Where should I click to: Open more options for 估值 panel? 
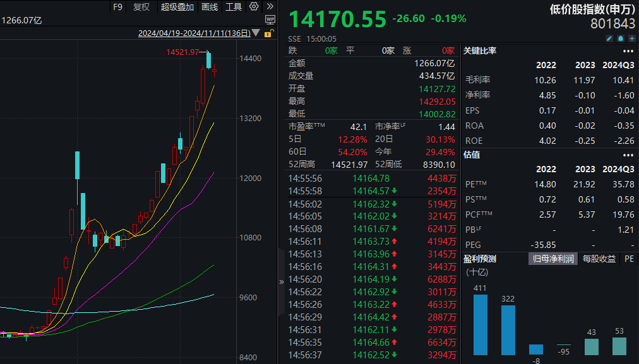(x=628, y=155)
